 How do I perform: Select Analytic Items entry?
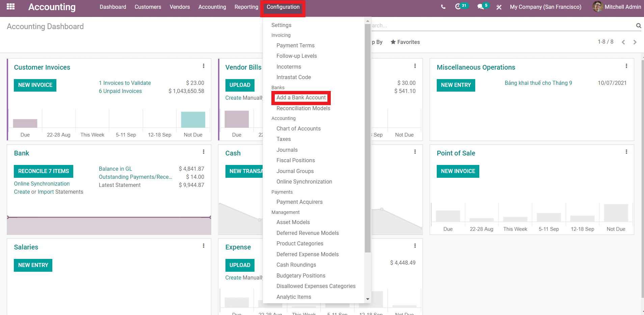294,297
